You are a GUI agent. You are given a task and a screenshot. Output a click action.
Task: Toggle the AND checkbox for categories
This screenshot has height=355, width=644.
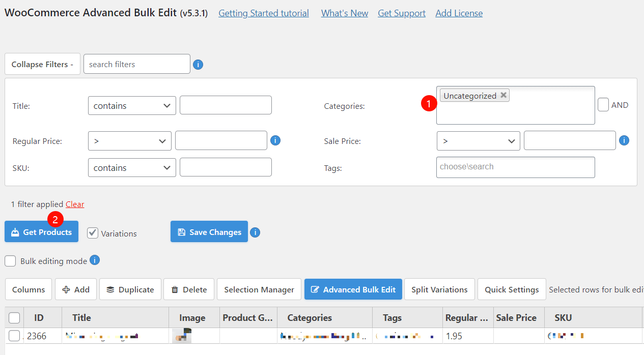click(x=603, y=105)
